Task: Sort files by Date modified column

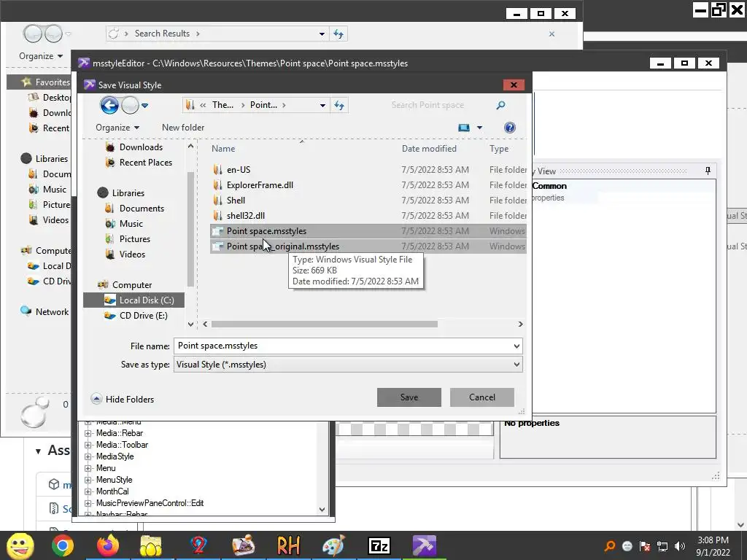Action: pyautogui.click(x=429, y=149)
